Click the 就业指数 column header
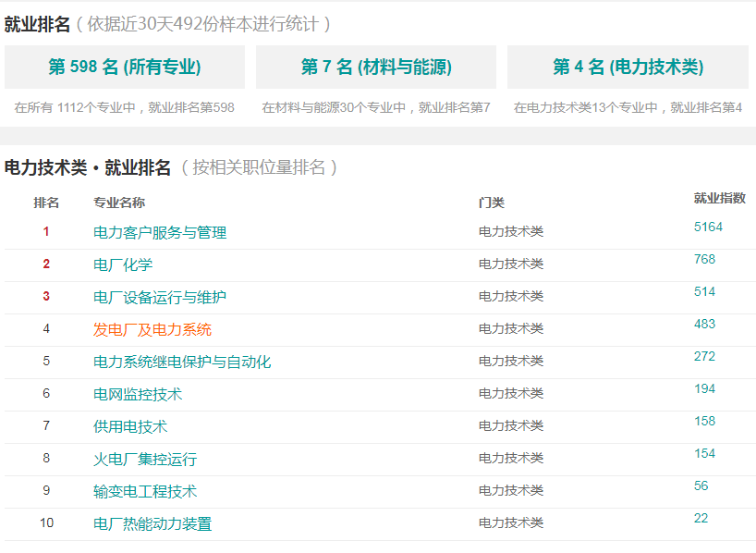 pyautogui.click(x=720, y=198)
